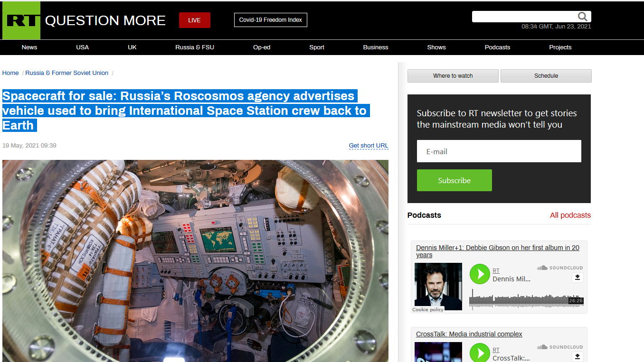644x362 pixels.
Task: Click RT artist link in Dennis Miller player
Action: pyautogui.click(x=496, y=271)
